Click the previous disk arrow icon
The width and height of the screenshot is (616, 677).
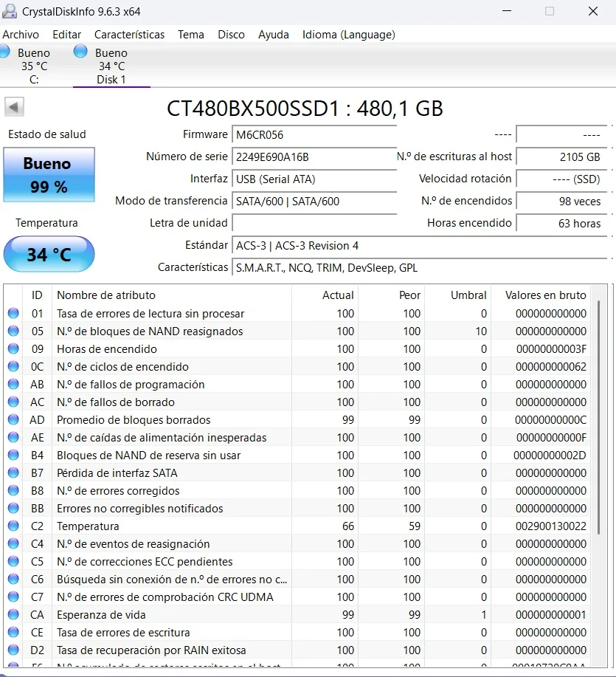point(14,107)
